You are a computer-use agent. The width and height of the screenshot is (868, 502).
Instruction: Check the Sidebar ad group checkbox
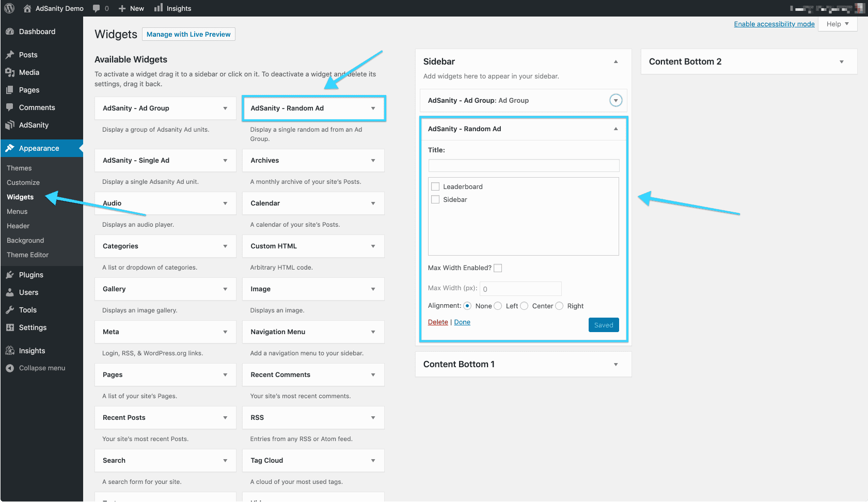pos(435,199)
